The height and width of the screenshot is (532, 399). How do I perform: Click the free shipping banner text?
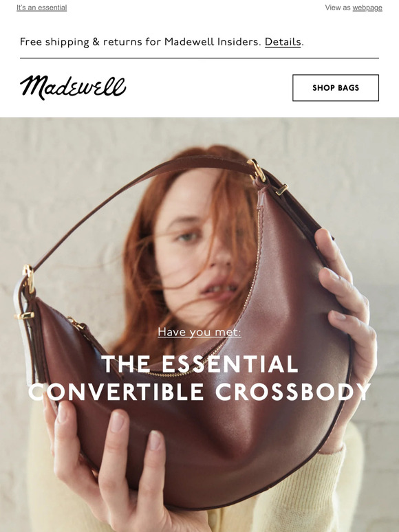click(162, 42)
